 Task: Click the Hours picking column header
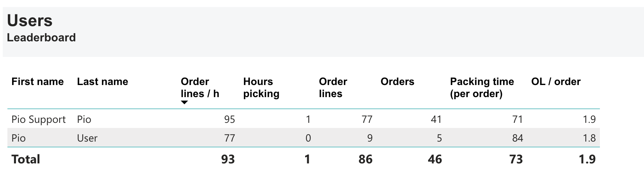click(x=261, y=88)
